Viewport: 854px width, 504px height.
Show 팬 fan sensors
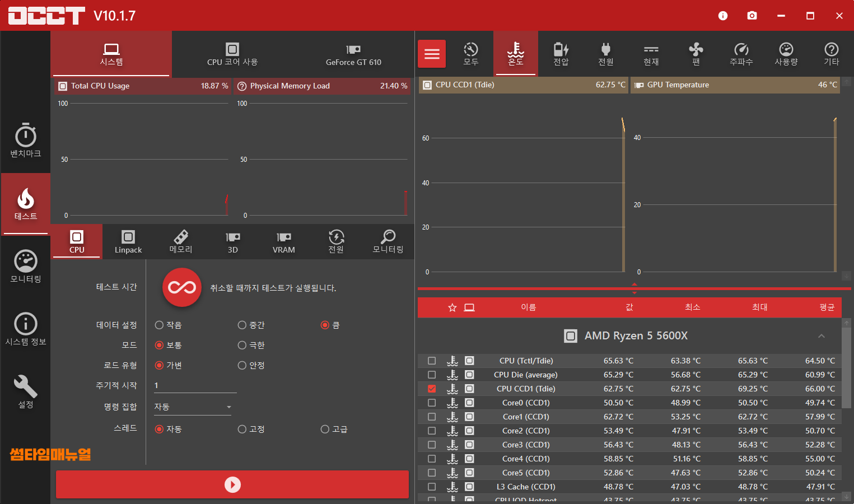tap(696, 54)
